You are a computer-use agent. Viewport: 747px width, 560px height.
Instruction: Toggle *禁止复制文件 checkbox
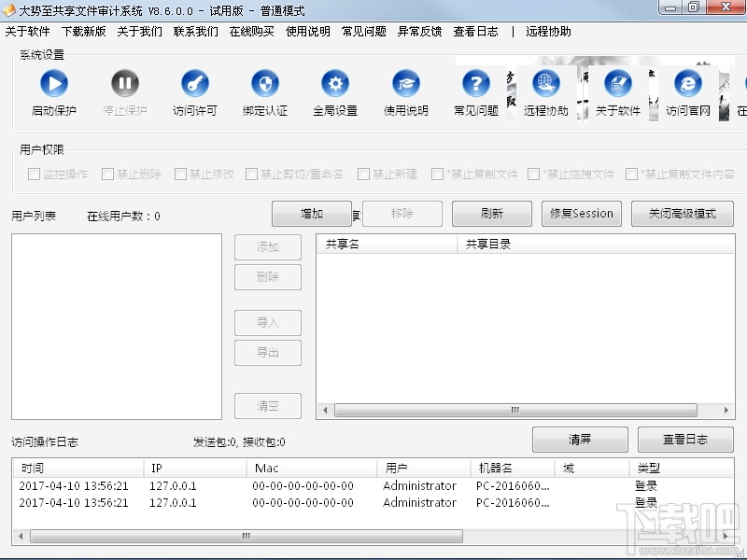pyautogui.click(x=437, y=174)
